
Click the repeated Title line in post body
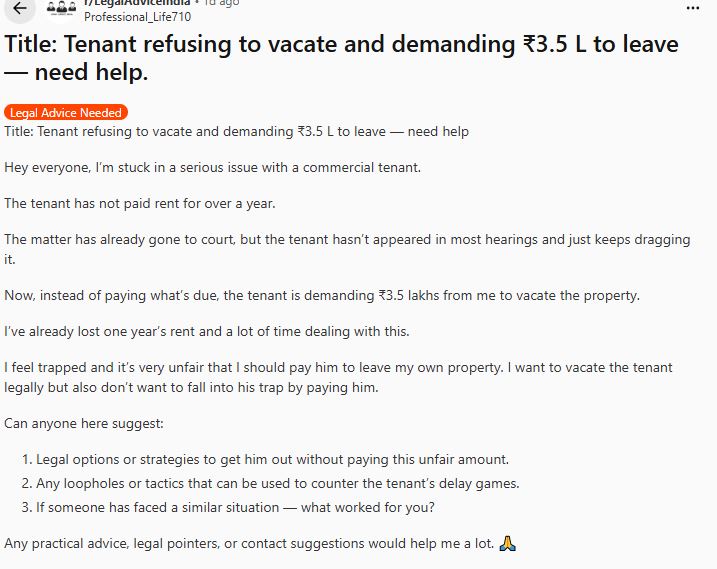point(236,132)
